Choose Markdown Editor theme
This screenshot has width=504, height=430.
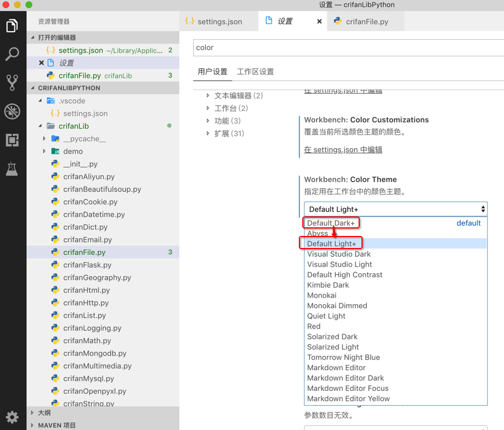[x=396, y=367]
